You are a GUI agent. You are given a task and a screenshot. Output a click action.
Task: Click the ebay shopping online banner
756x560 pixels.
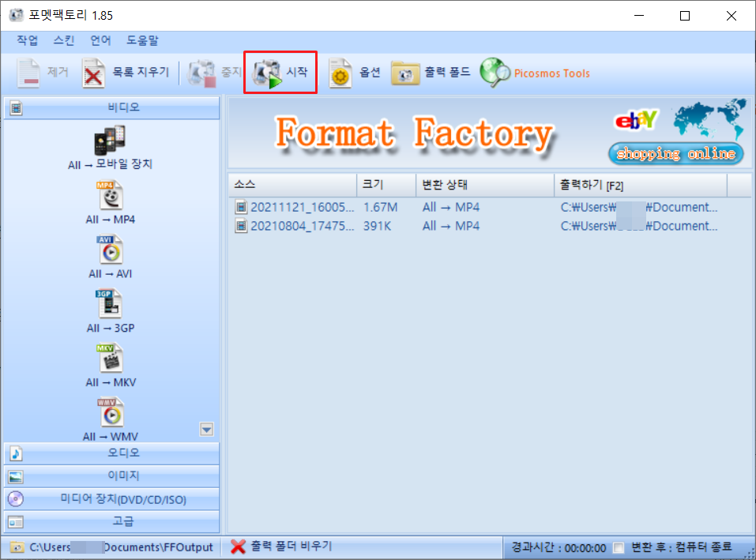[x=676, y=133]
